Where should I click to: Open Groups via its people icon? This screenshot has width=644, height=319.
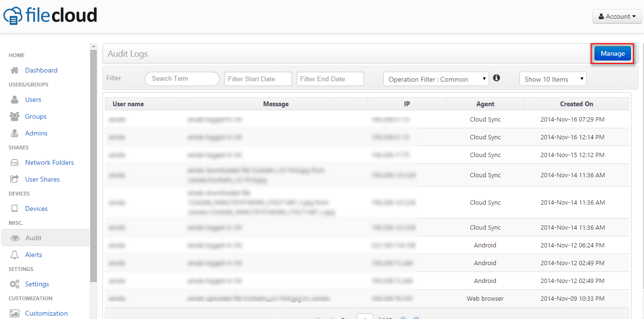pos(14,116)
